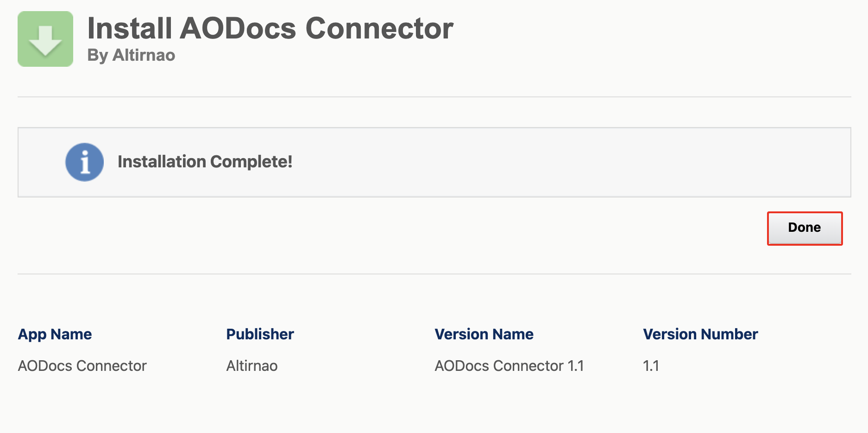Click the word Complete! in the status banner
Image resolution: width=868 pixels, height=433 pixels.
pyautogui.click(x=251, y=162)
